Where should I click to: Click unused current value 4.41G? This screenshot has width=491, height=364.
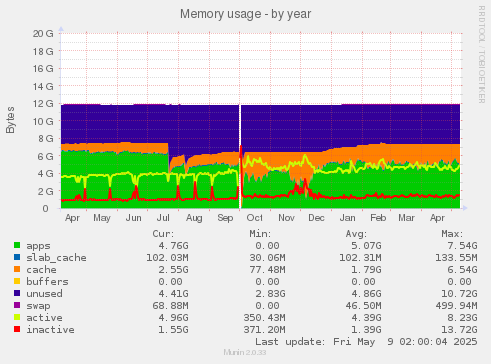[x=173, y=294]
